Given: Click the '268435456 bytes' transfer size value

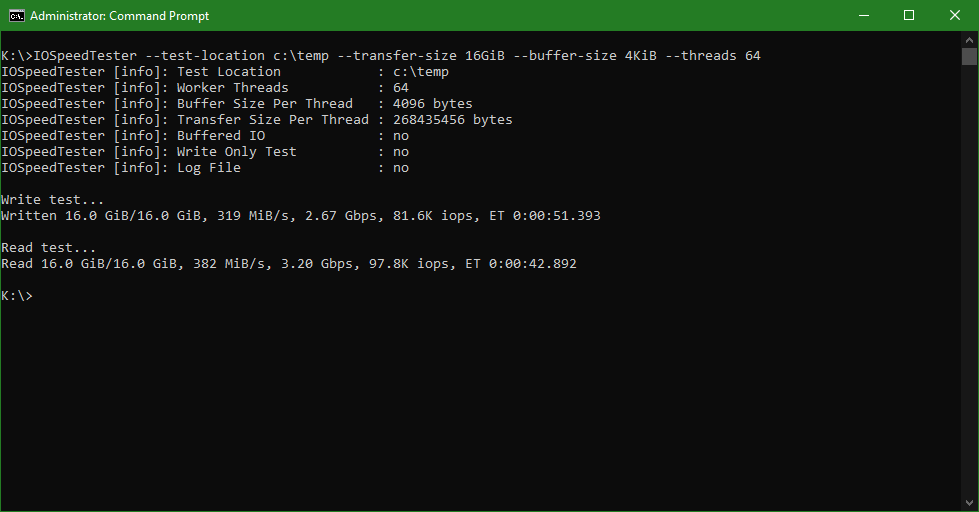Looking at the screenshot, I should click(453, 120).
